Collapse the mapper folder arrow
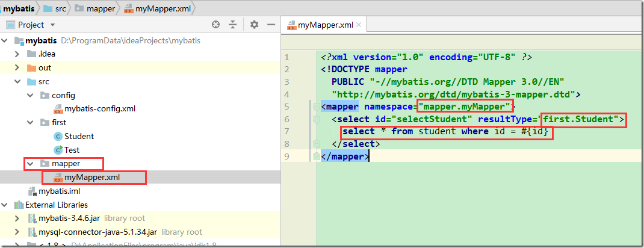The height and width of the screenshot is (248, 644). 30,163
